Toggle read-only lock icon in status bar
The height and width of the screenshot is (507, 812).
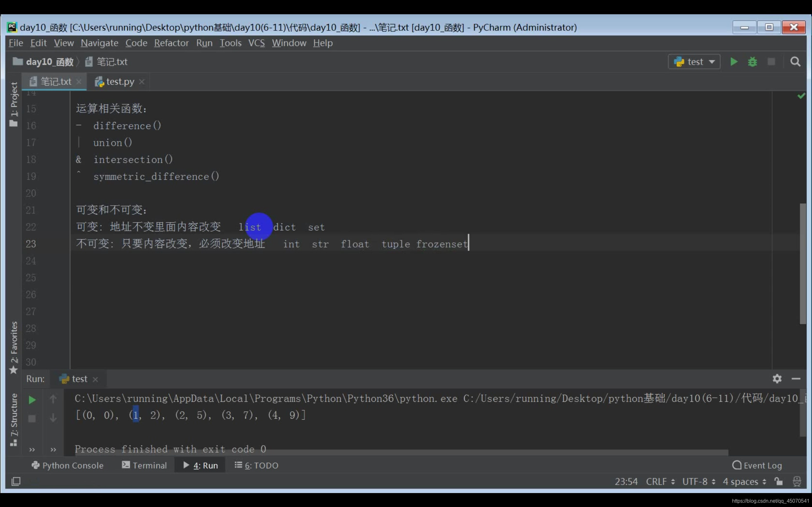coord(778,482)
